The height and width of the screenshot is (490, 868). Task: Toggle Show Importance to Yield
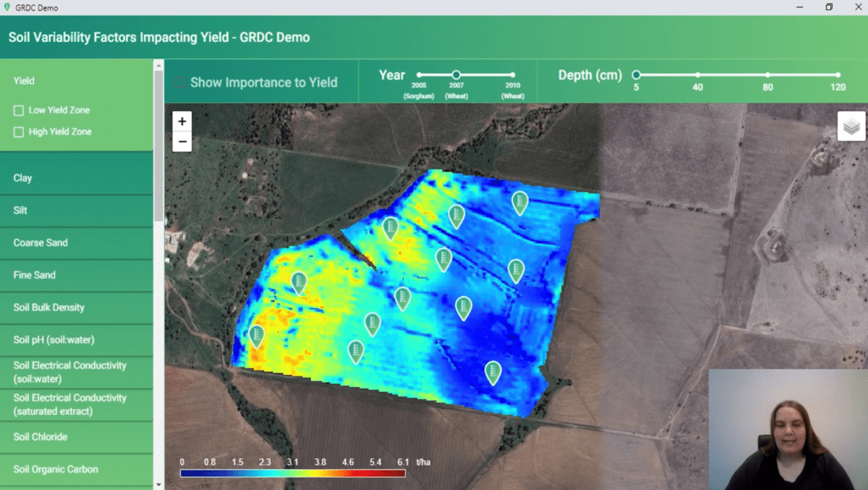coord(180,83)
